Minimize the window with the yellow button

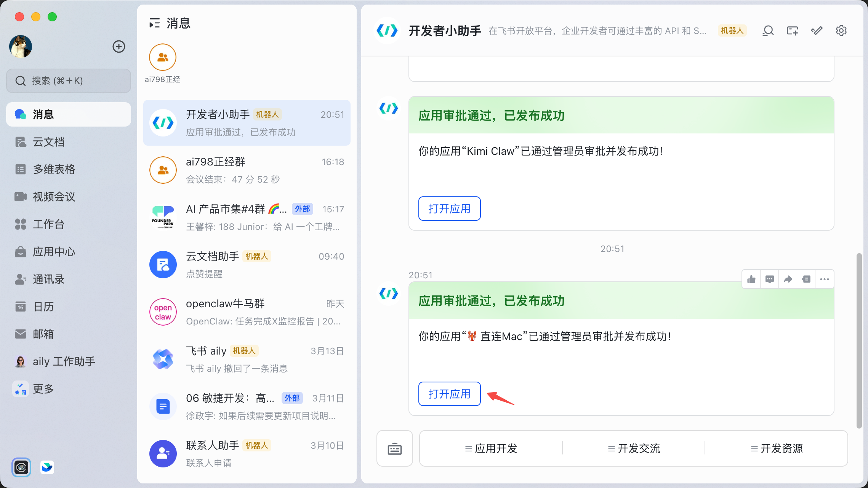[x=36, y=17]
